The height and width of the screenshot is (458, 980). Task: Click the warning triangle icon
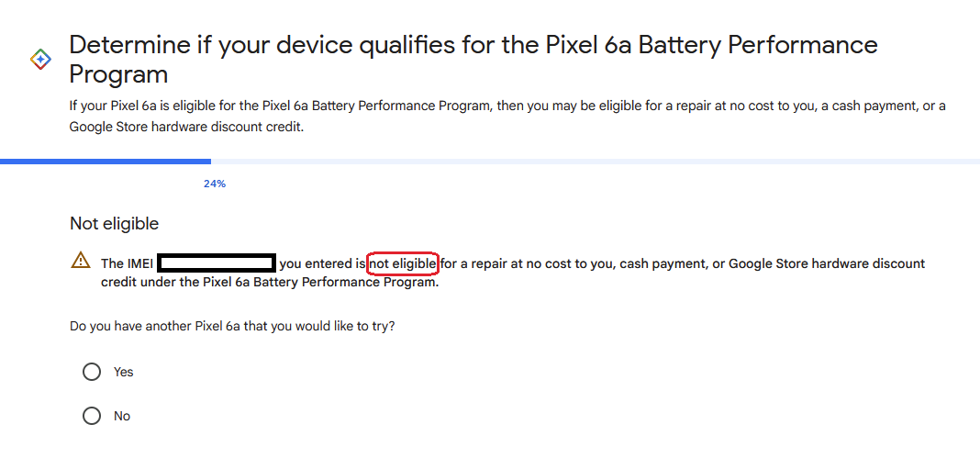click(81, 260)
